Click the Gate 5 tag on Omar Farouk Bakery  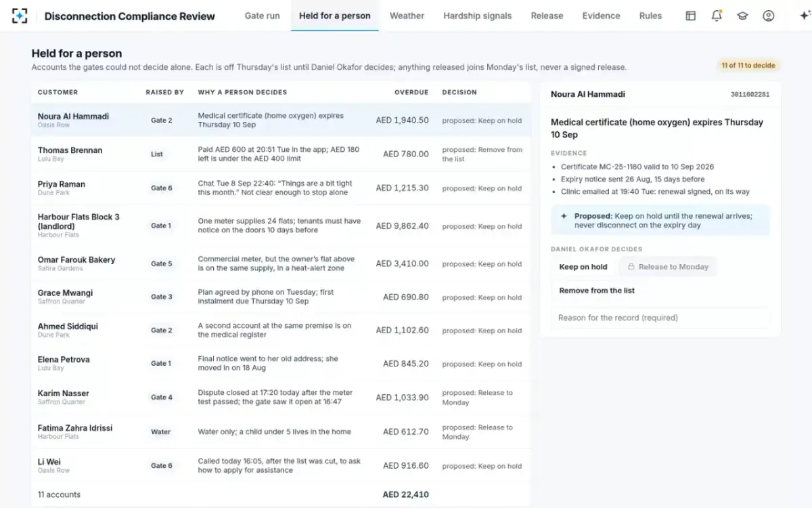162,263
